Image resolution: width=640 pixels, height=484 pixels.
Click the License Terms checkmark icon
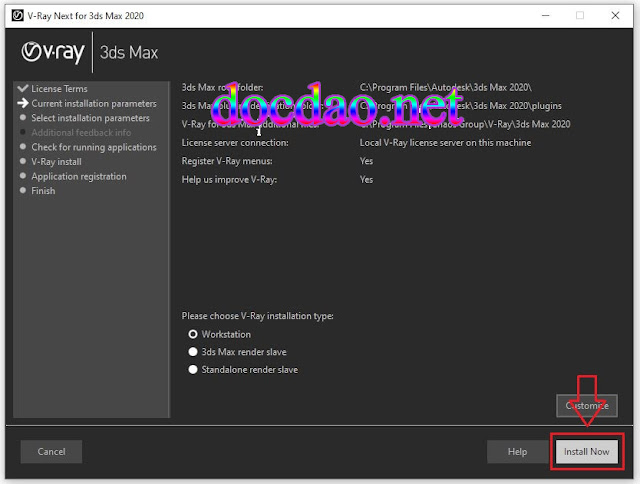(x=23, y=88)
